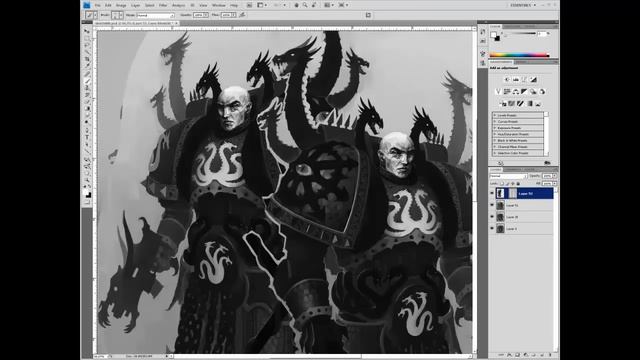Toggle visibility of the bottom layer

pos(492,229)
